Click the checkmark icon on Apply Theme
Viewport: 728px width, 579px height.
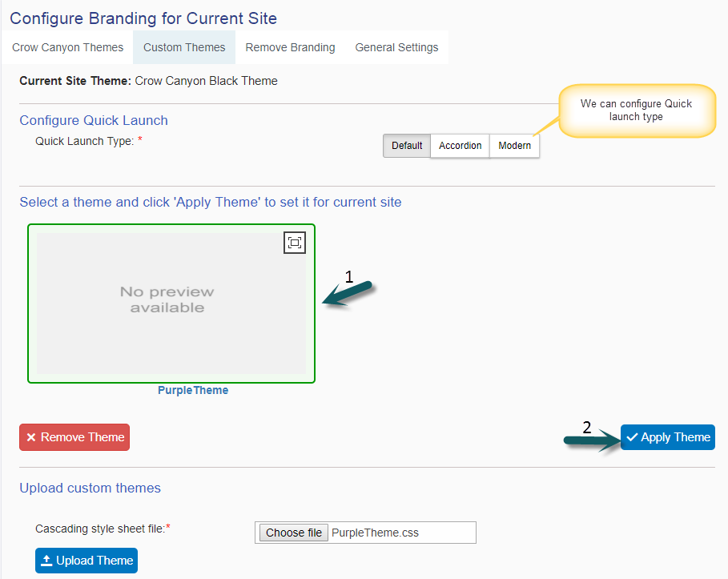pos(632,437)
